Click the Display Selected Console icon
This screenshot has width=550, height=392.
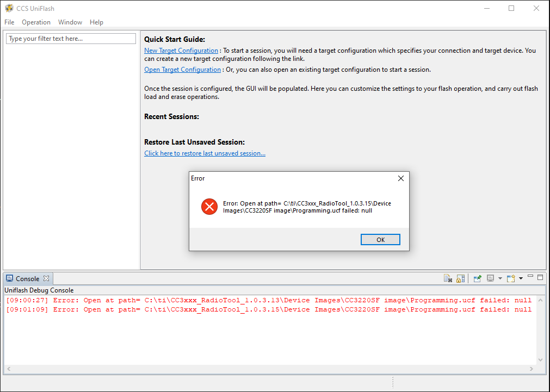(490, 278)
